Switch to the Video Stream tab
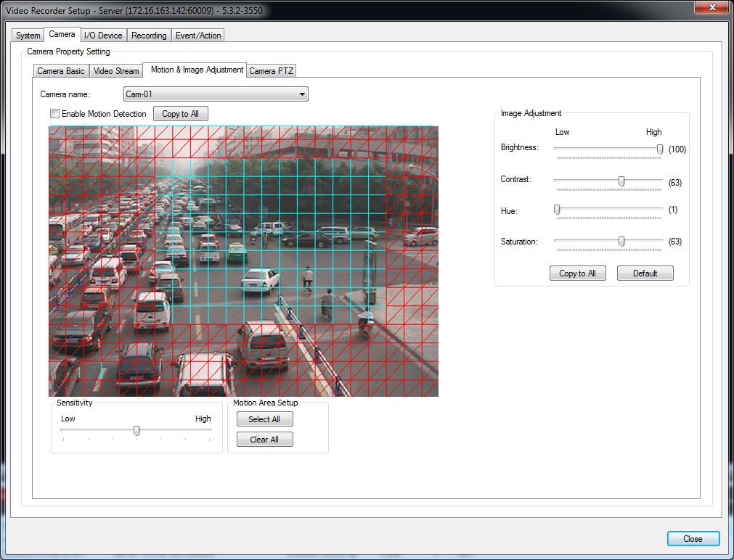This screenshot has width=734, height=560. 116,71
